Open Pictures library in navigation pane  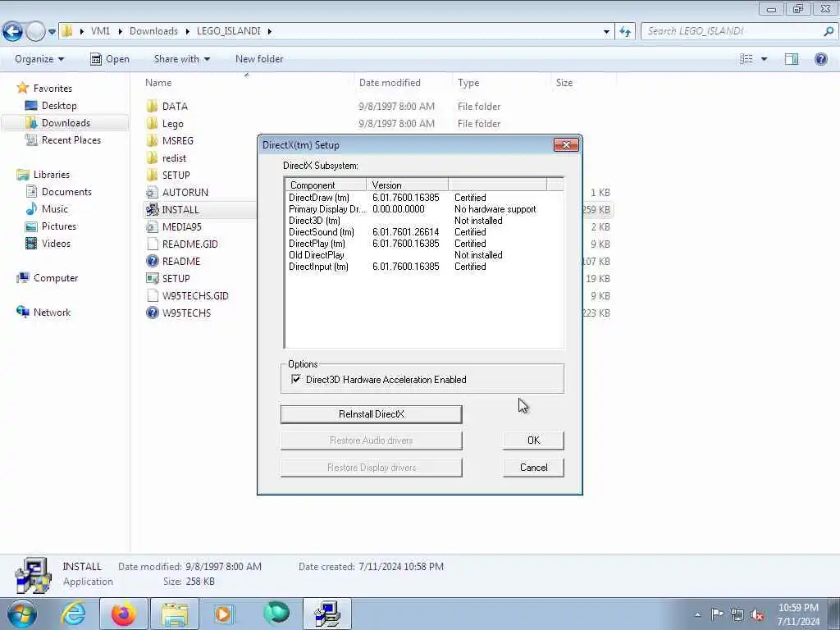(x=59, y=226)
